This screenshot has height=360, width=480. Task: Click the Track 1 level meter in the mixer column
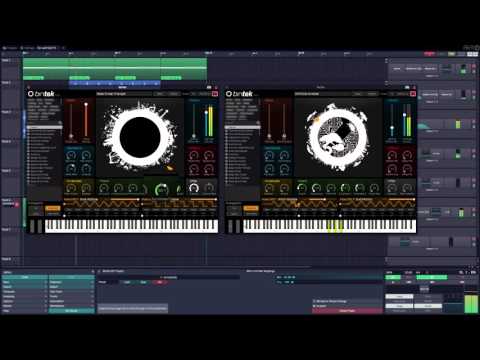[x=463, y=69]
